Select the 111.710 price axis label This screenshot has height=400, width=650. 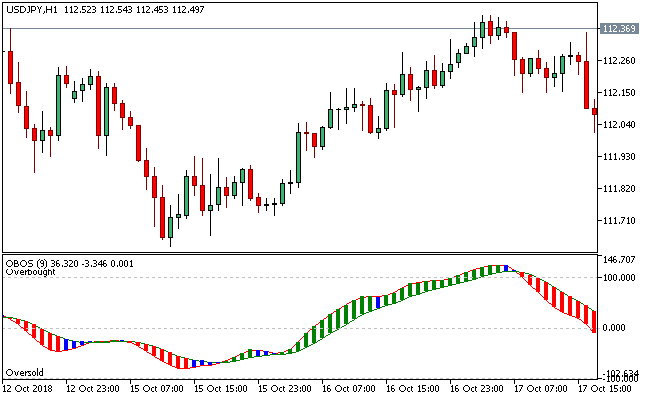point(620,221)
